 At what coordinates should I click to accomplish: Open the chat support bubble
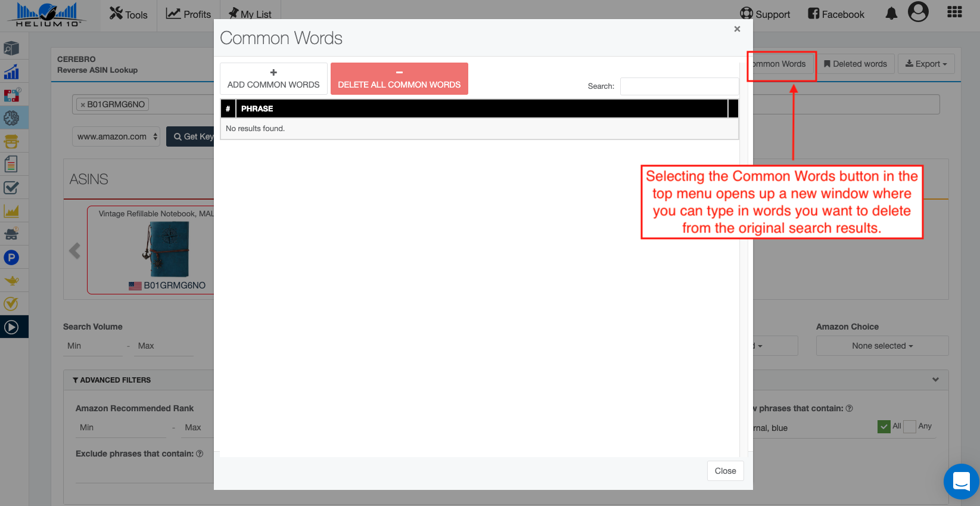(x=961, y=481)
